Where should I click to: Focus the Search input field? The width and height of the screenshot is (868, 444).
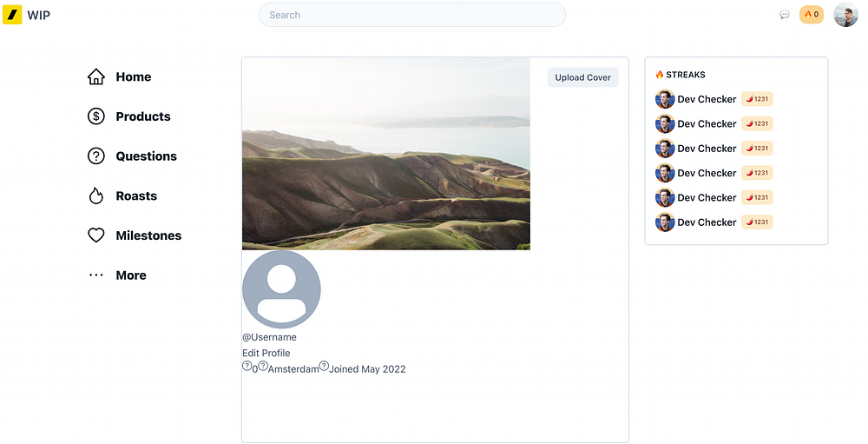point(412,15)
